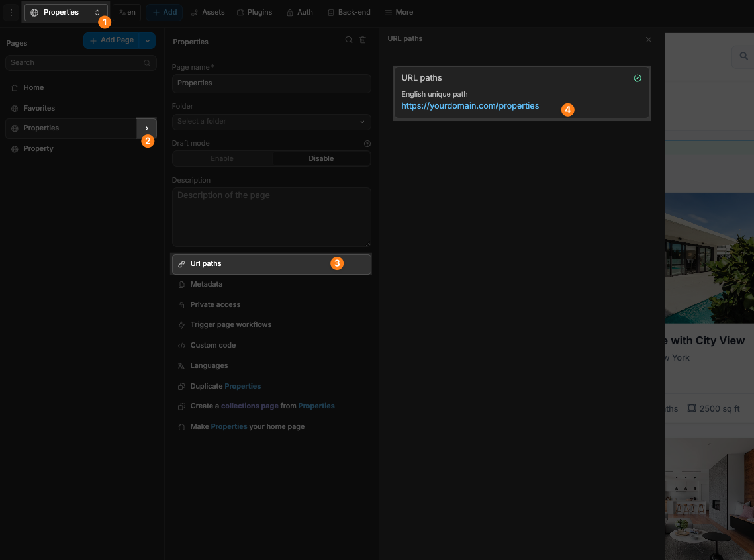This screenshot has width=754, height=560.
Task: Select the Metadata option
Action: [208, 284]
